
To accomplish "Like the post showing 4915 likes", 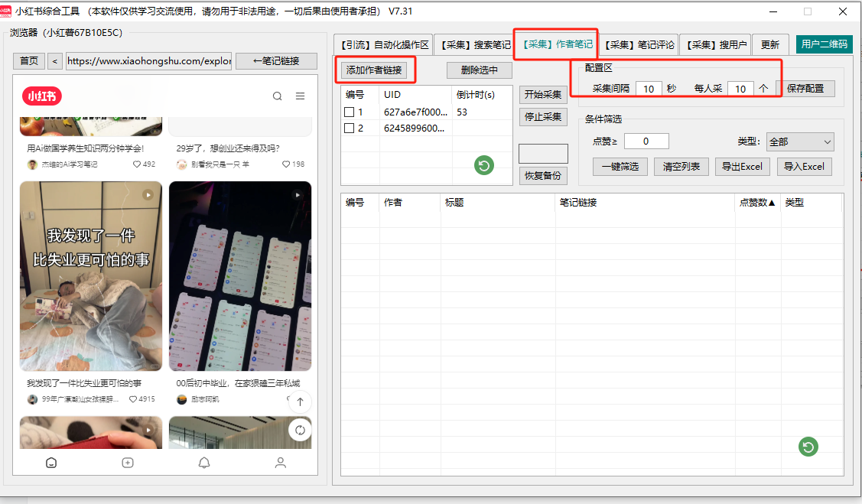I will [133, 399].
